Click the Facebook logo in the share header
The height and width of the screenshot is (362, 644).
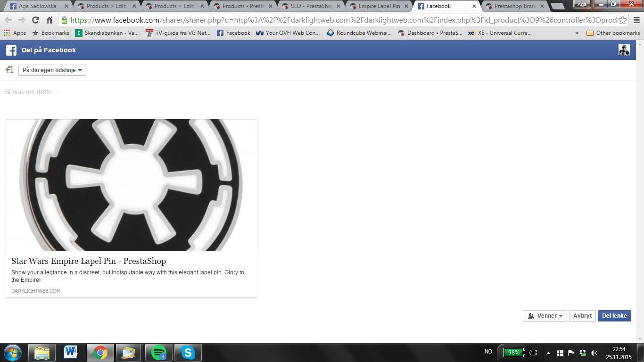pos(11,50)
